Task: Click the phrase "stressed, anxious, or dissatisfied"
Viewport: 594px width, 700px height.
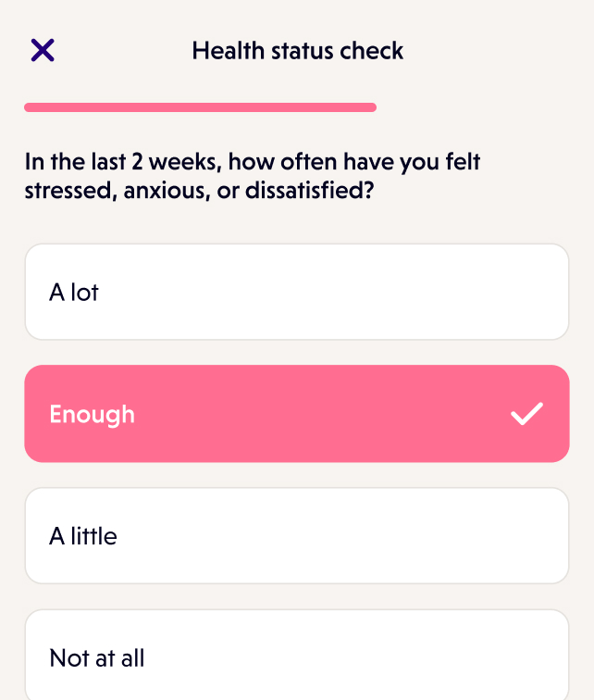Action: tap(204, 192)
